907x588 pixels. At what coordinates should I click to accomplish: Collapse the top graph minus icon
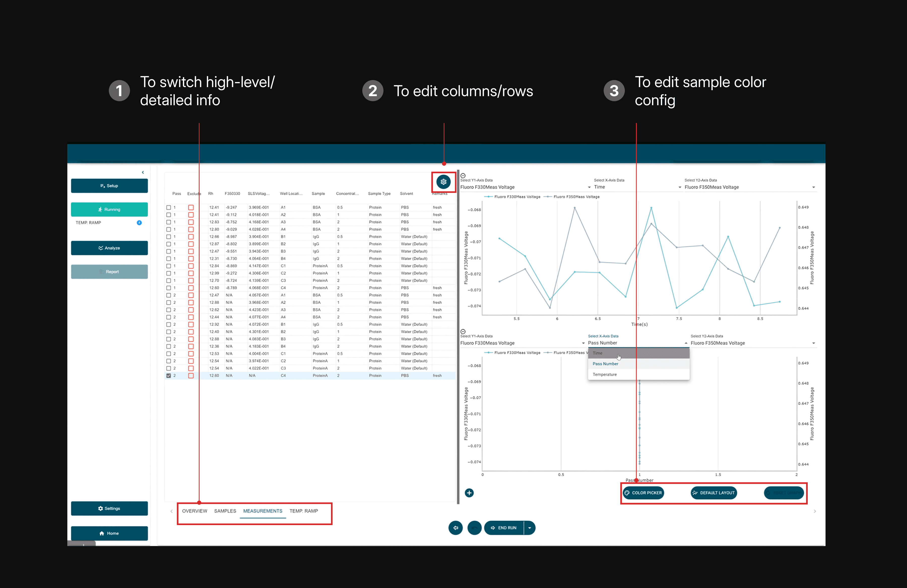click(x=463, y=175)
